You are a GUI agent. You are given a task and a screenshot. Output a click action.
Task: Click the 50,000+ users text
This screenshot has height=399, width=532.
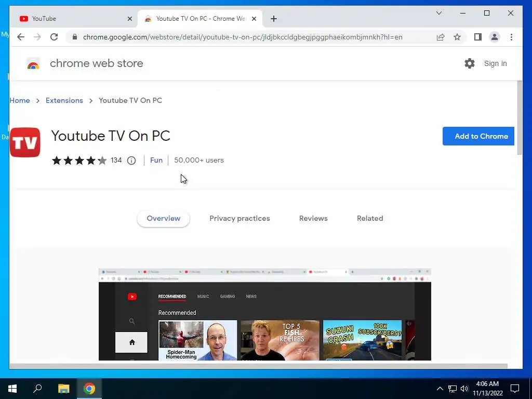tap(199, 160)
